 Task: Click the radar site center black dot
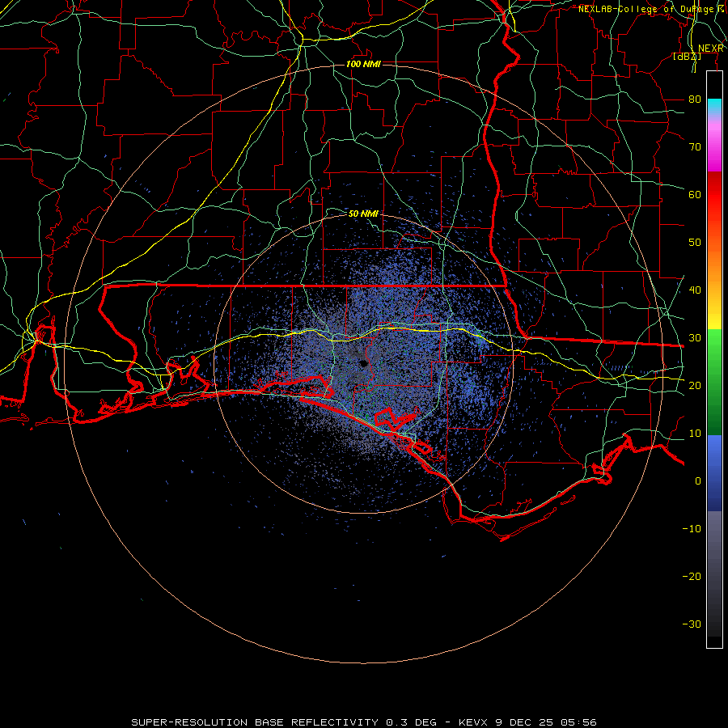pos(363,363)
